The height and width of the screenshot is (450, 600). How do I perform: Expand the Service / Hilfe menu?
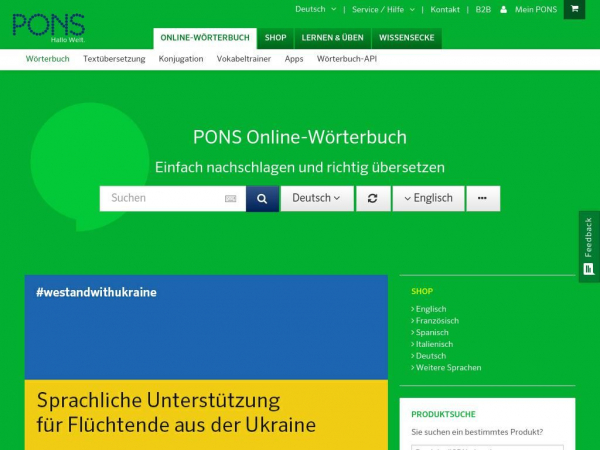click(383, 10)
